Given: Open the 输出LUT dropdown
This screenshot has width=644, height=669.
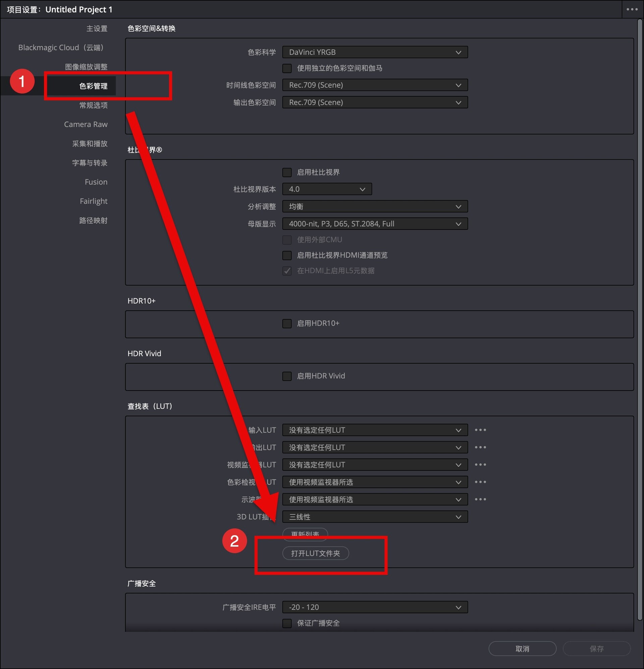Looking at the screenshot, I should coord(375,448).
